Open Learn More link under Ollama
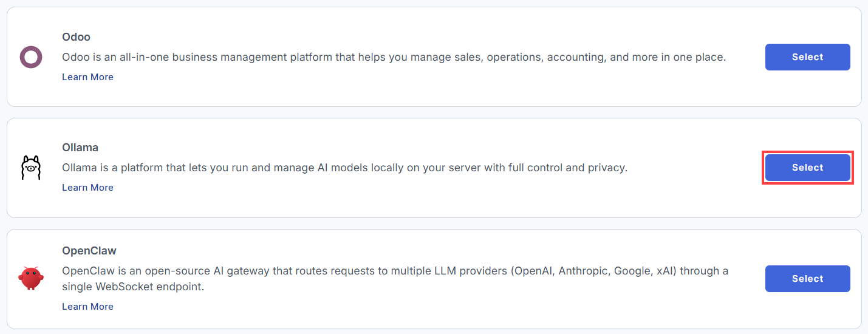Screen dimensions: 868x334 click(x=87, y=188)
